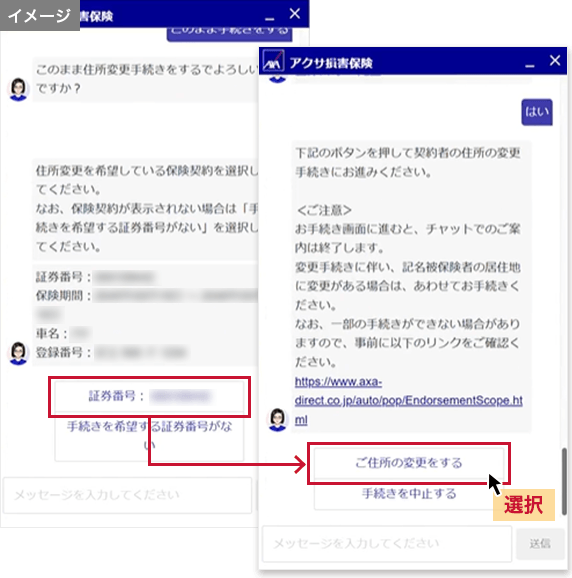The image size is (572, 578).
Task: Close the back chat window
Action: [294, 14]
